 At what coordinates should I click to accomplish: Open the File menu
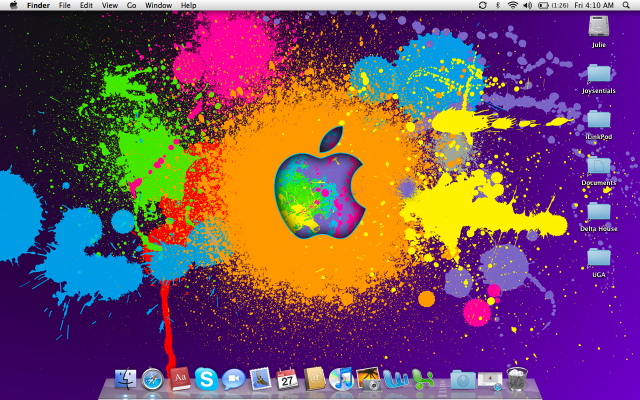64,5
